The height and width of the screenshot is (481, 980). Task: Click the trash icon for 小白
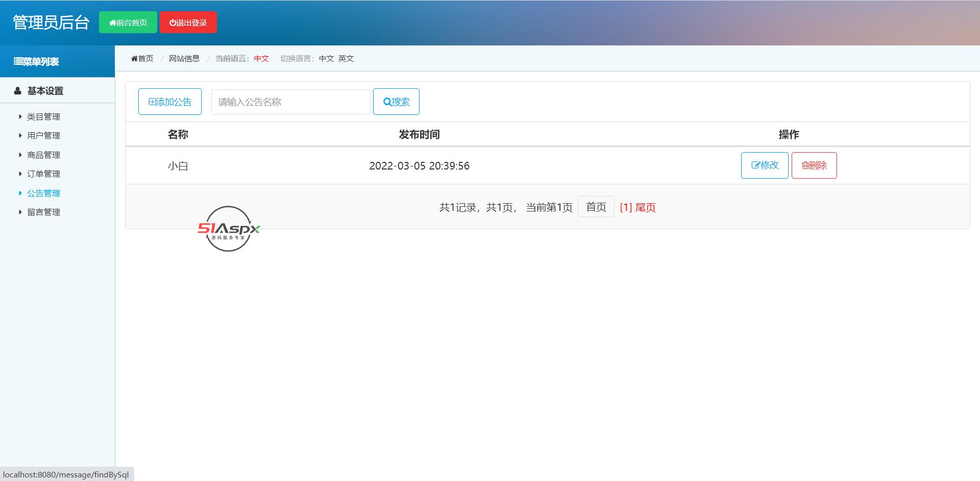coord(805,165)
